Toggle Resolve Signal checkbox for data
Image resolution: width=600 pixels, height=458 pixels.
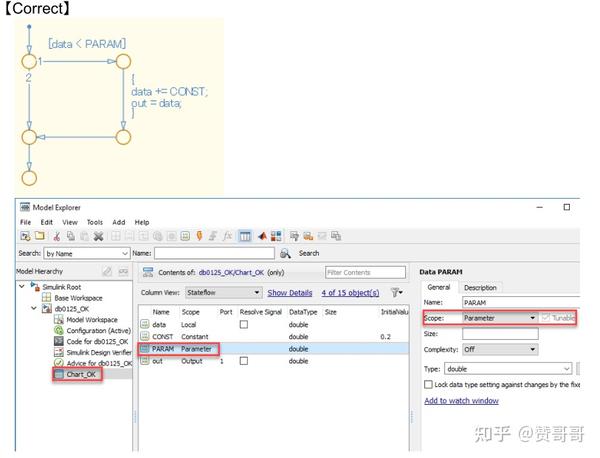pos(244,324)
